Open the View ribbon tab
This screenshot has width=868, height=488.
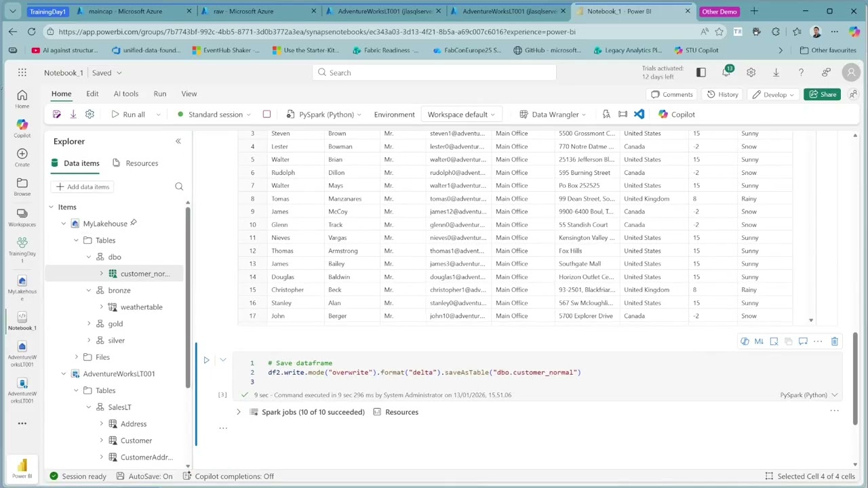[x=189, y=94]
